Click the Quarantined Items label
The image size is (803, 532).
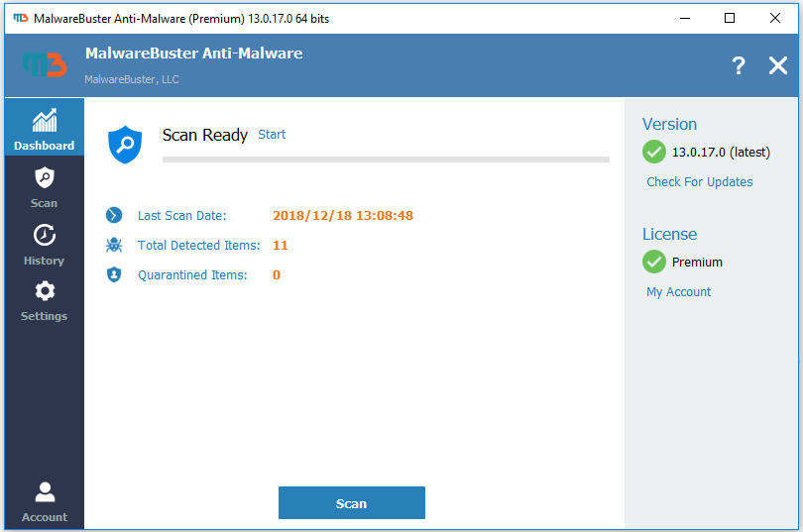[x=192, y=275]
